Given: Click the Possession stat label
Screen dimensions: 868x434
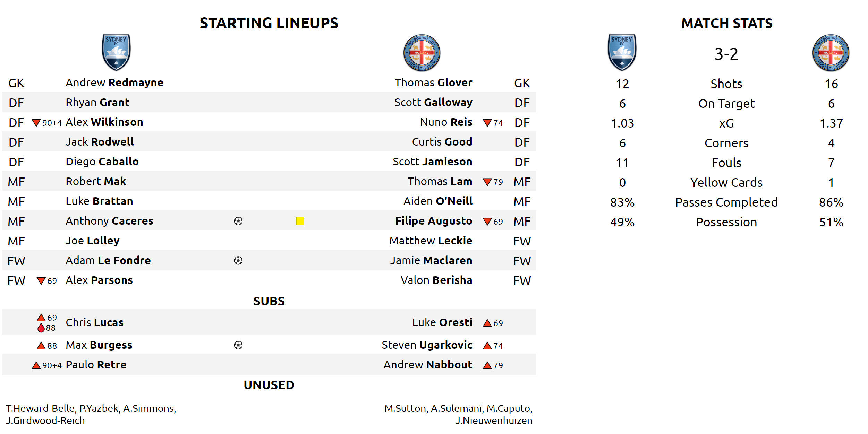Looking at the screenshot, I should pyautogui.click(x=726, y=222).
